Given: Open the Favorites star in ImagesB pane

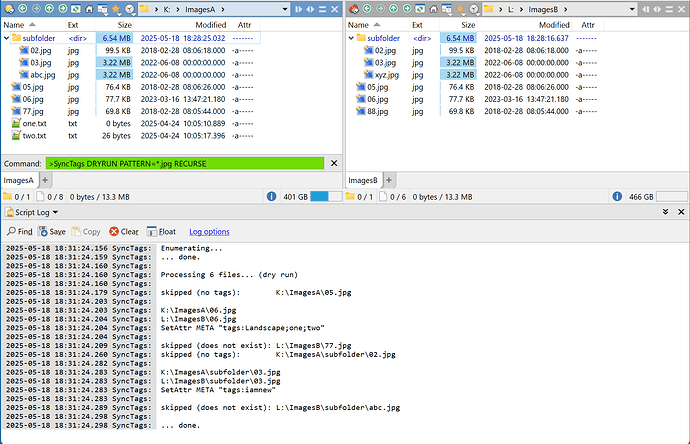Looking at the screenshot, I should [460, 9].
